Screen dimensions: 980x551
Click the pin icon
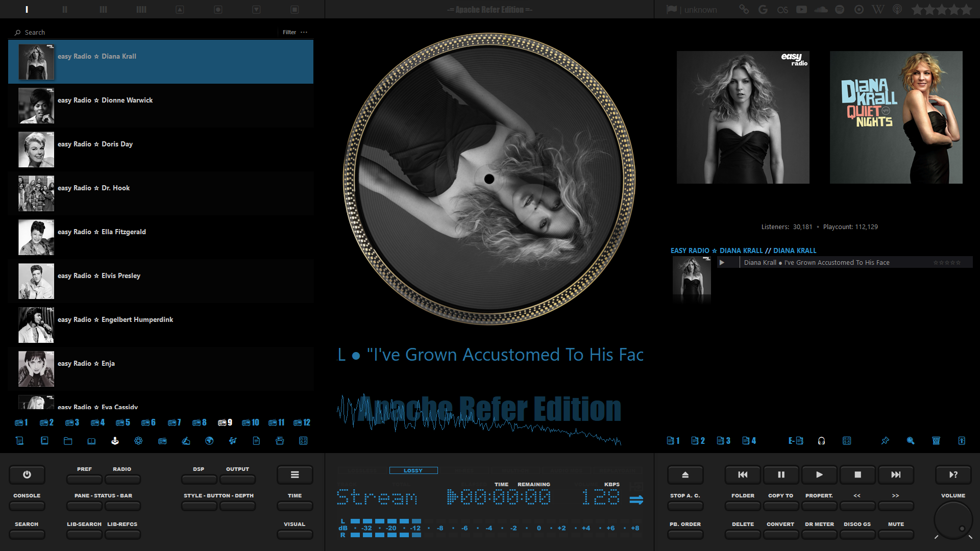(x=885, y=441)
